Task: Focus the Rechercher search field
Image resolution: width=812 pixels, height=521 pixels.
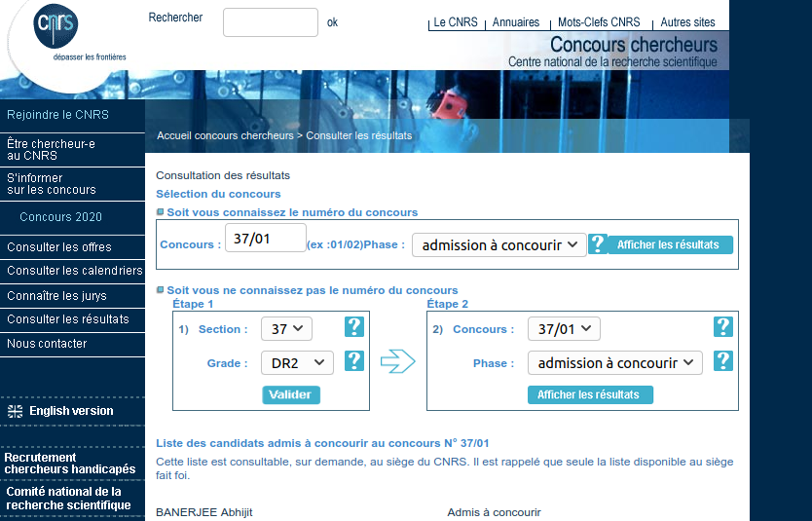Action: click(271, 22)
